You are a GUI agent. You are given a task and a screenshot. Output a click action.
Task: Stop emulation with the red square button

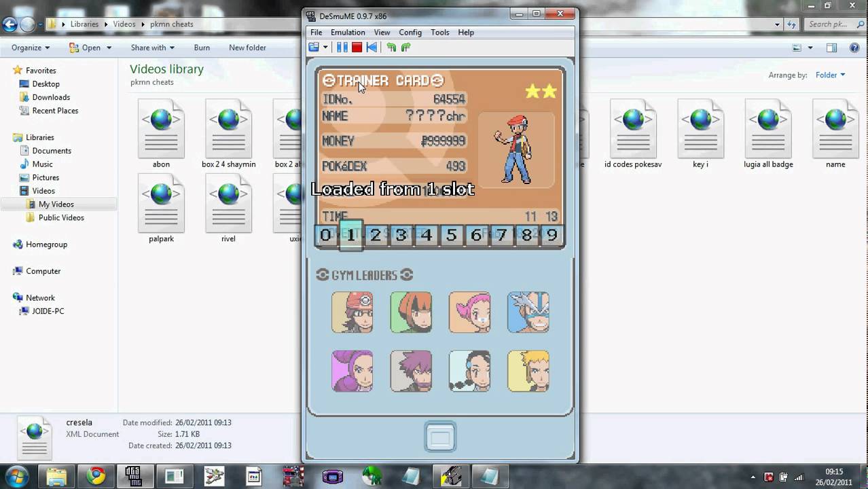(357, 47)
